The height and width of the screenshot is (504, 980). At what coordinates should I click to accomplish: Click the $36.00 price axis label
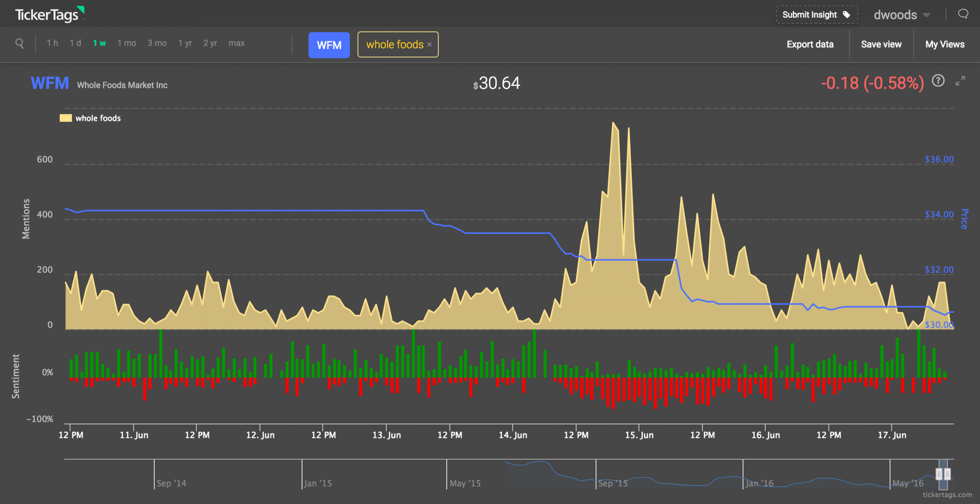[939, 159]
